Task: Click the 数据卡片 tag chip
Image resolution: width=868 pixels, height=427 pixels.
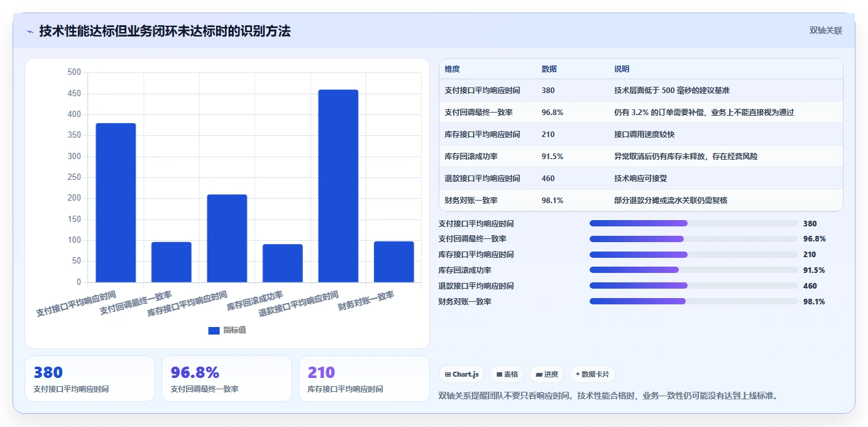Action: [x=592, y=374]
